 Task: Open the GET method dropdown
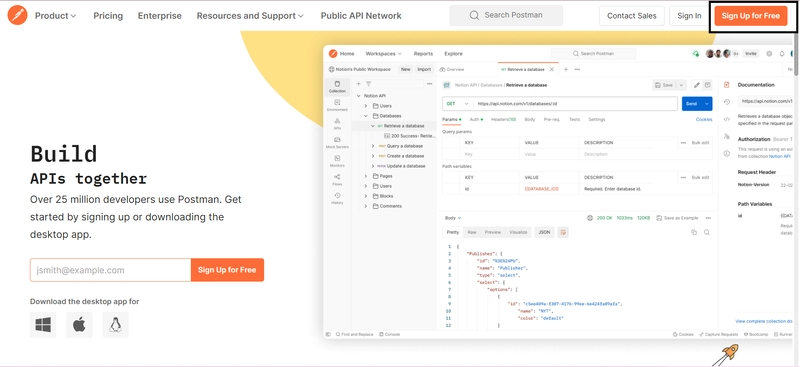point(457,104)
